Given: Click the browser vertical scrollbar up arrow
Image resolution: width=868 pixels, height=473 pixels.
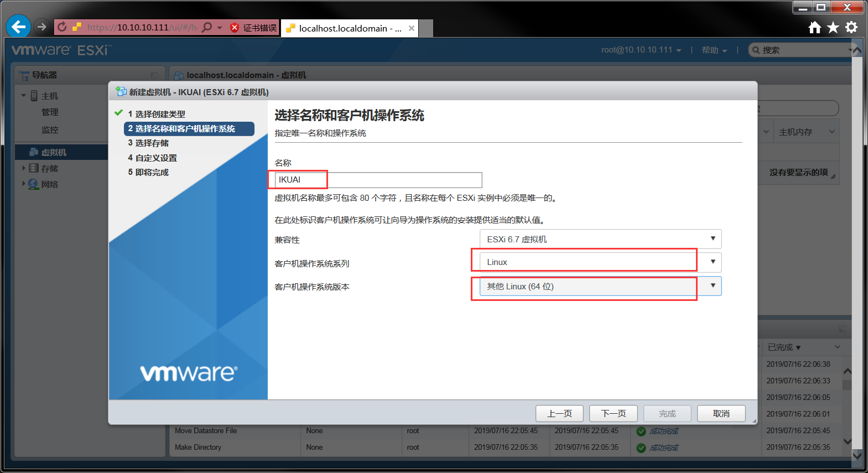Looking at the screenshot, I should click(x=857, y=50).
